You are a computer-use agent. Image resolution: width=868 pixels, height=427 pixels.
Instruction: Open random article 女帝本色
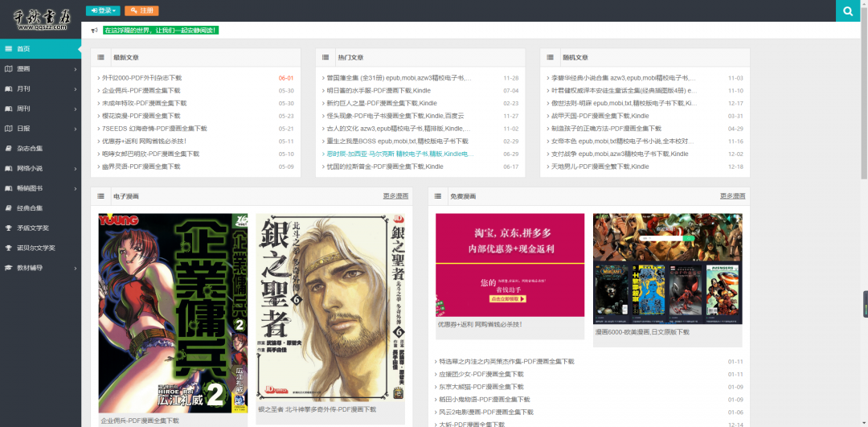pyautogui.click(x=624, y=142)
